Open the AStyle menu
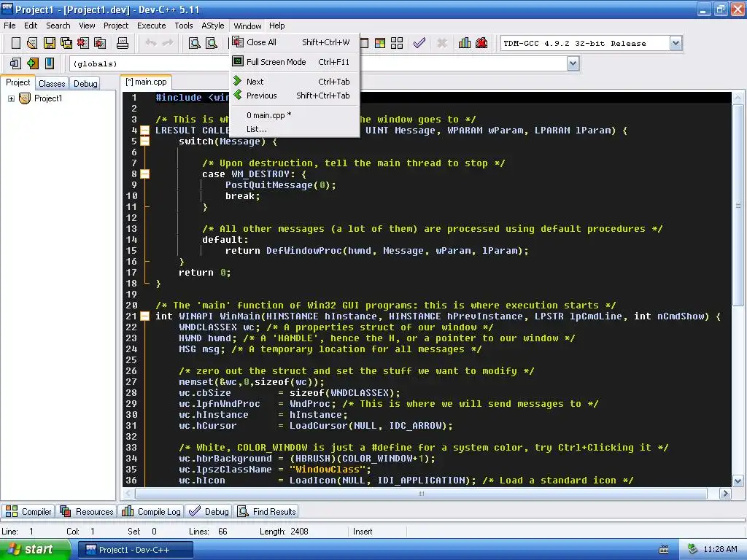 [212, 26]
